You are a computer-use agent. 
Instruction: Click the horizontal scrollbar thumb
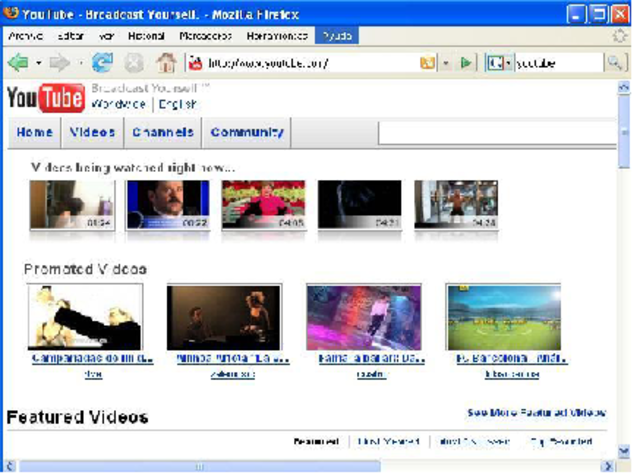[200, 466]
